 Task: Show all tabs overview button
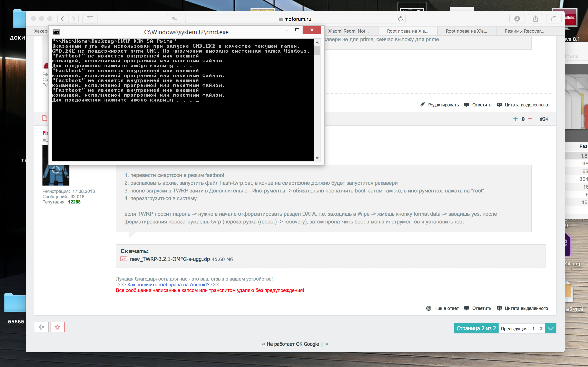point(554,19)
